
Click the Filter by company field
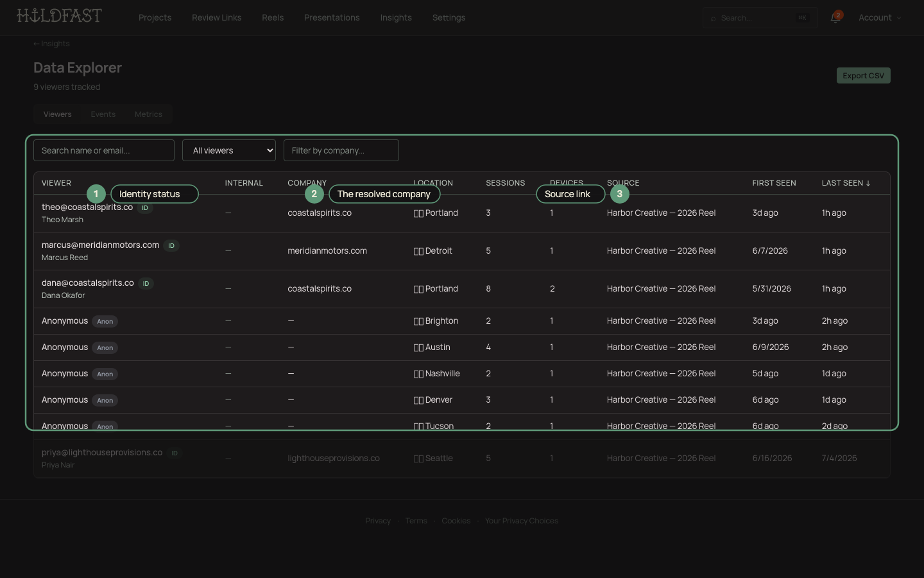click(341, 150)
